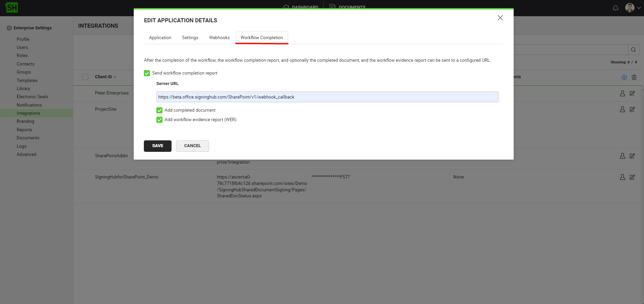This screenshot has height=304, width=644.
Task: Click the delete trash icon
Action: point(634,77)
